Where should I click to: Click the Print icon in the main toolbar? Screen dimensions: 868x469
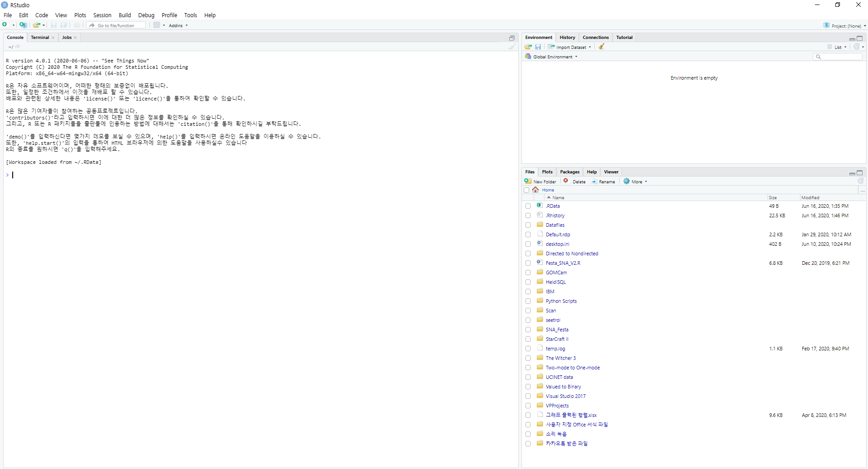coord(77,25)
